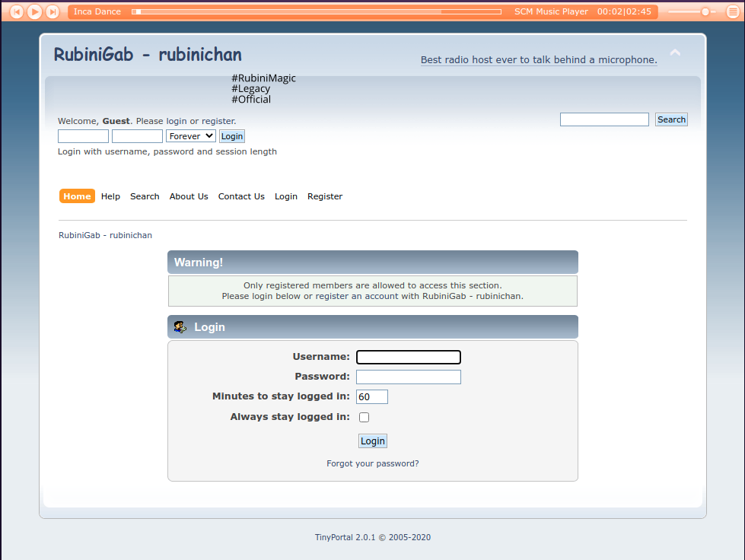Open the Help menu item
Viewport: 745px width, 560px height.
(110, 196)
